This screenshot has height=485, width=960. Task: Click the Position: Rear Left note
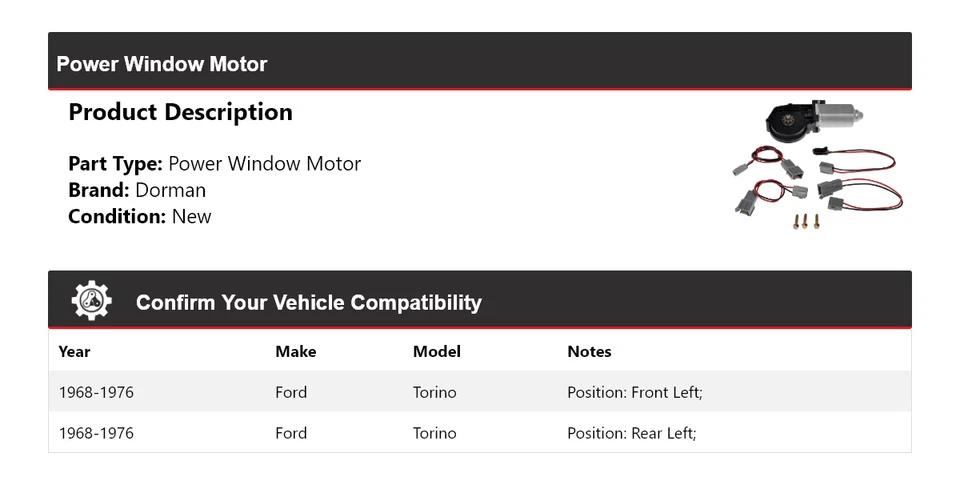point(631,433)
